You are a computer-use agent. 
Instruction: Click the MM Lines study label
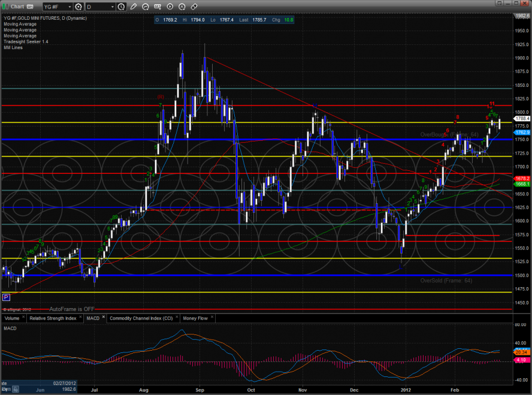pos(13,47)
